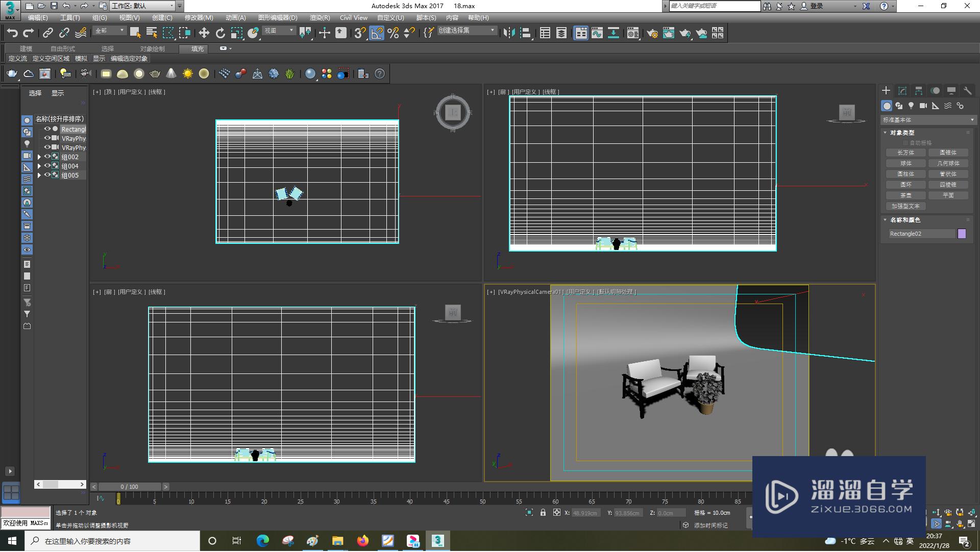Switch to the Modify panel tab
This screenshot has height=552, width=980.
(x=902, y=90)
